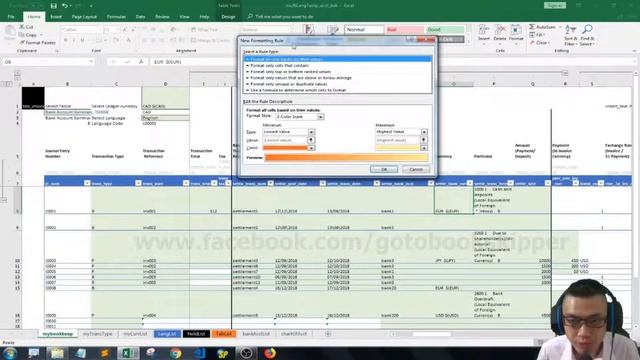This screenshot has width=640, height=360.
Task: Cut the selection in the Clipboard group
Action: (x=27, y=27)
